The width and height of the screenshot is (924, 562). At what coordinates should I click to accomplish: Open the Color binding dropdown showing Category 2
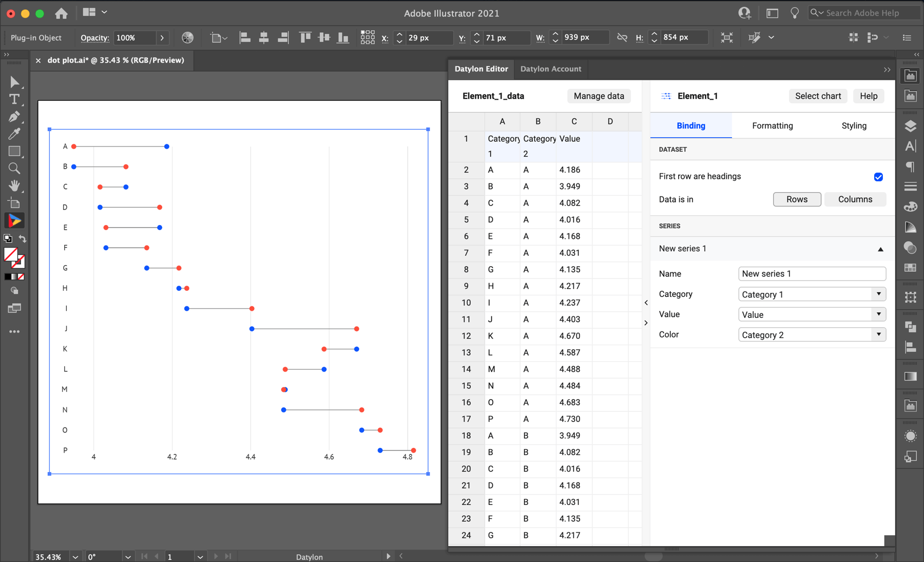click(879, 334)
